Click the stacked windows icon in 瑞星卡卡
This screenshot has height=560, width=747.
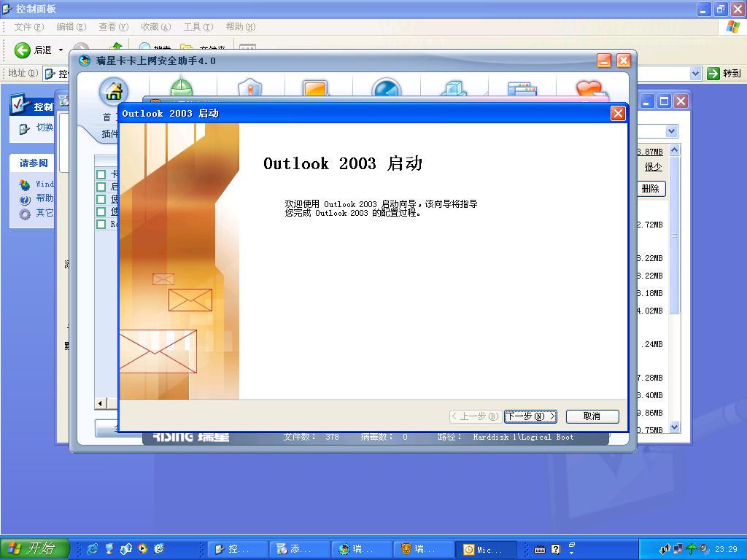tap(522, 89)
